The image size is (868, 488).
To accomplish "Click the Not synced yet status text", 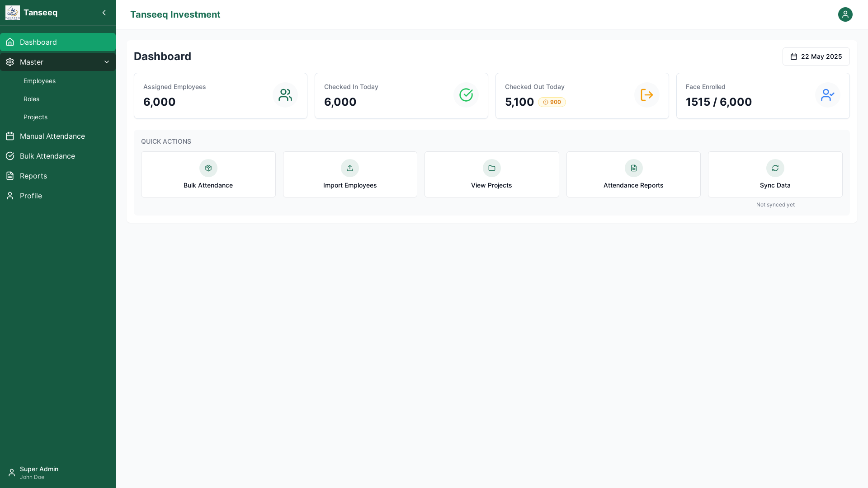I will [x=775, y=205].
